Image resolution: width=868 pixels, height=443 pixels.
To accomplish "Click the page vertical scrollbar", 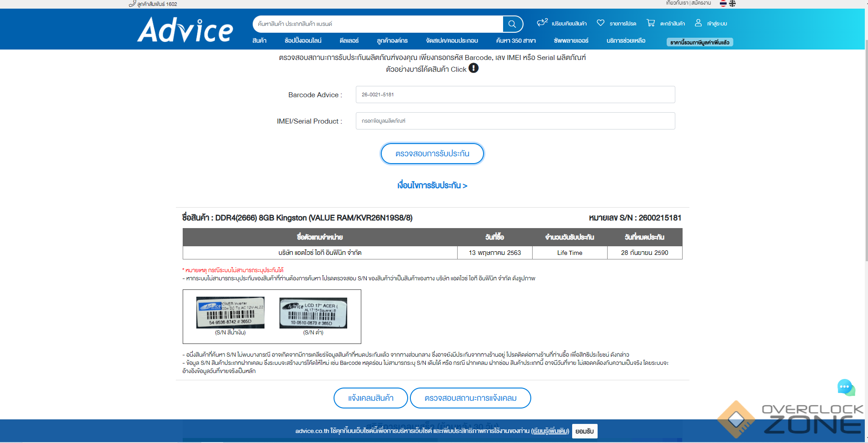I will 866,150.
